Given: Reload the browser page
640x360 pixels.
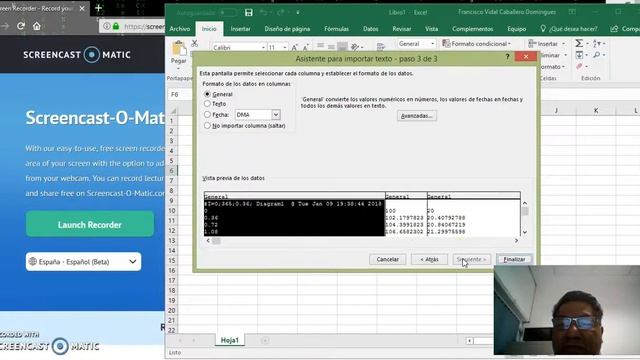Looking at the screenshot, I should 21,26.
